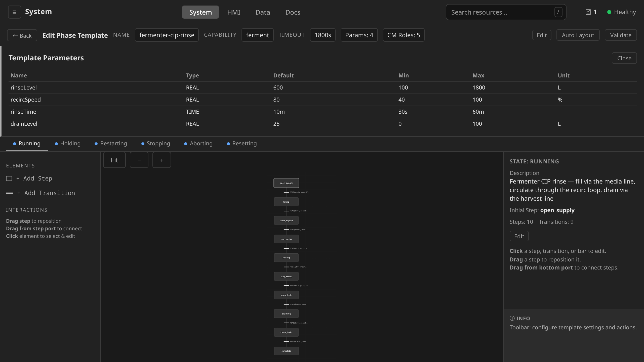Viewport: 644px width, 362px height.
Task: Click the Search resources field
Action: pyautogui.click(x=506, y=12)
